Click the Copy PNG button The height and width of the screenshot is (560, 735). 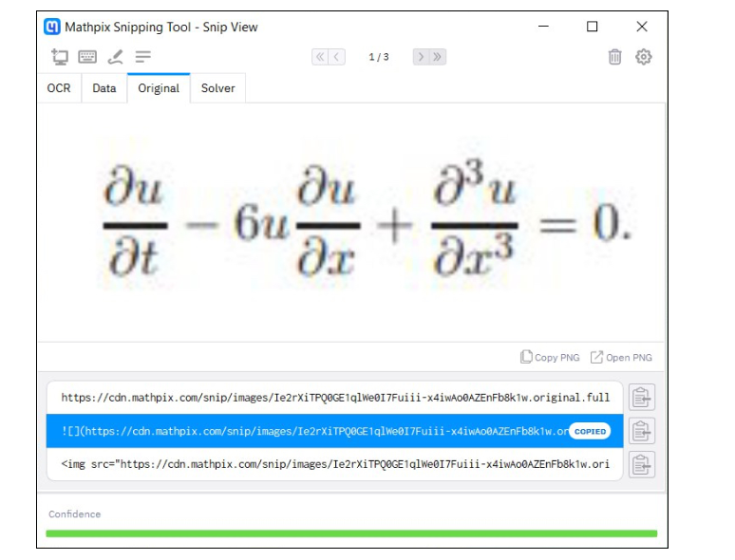tap(550, 358)
